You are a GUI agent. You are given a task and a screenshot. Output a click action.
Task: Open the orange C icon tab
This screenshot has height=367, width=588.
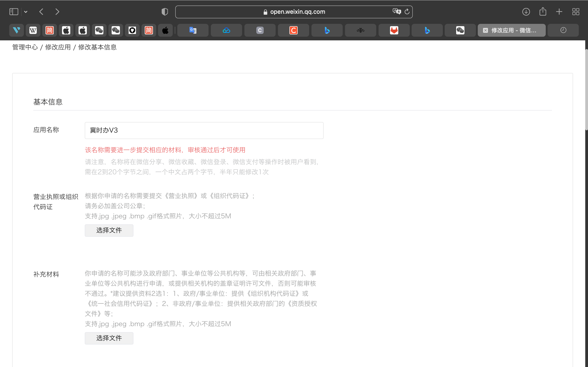point(293,30)
